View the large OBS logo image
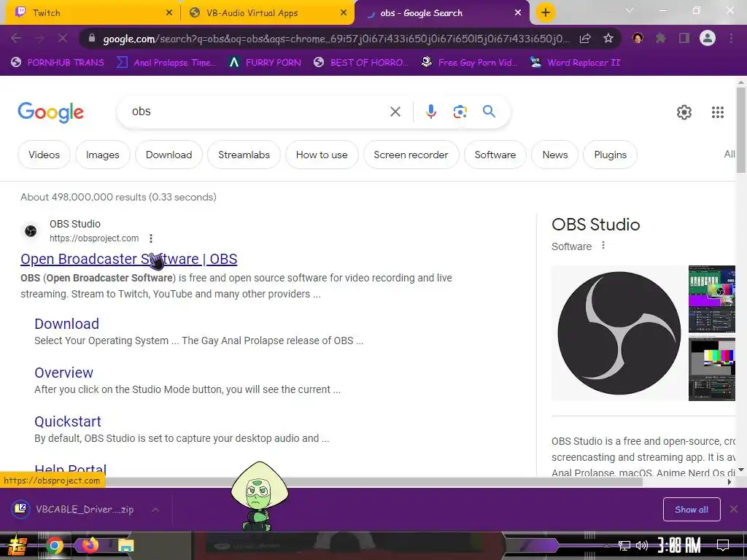The image size is (747, 560). point(619,332)
